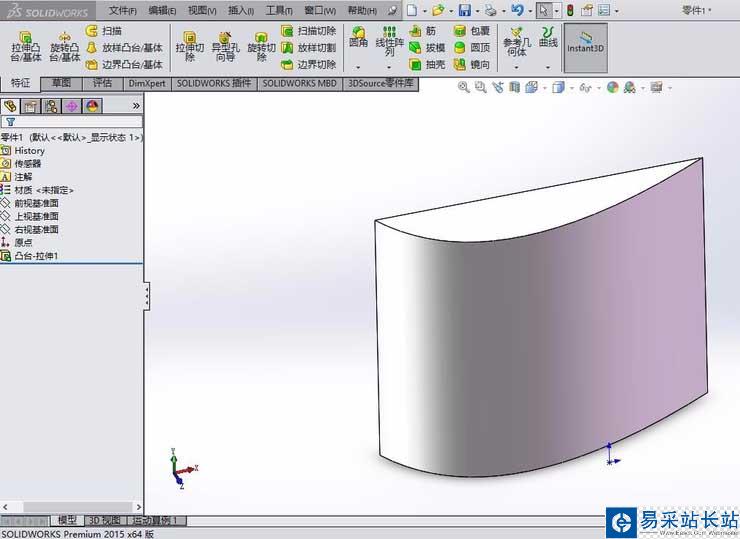The image size is (740, 539).
Task: Select the 旋转凸台/基体 revolve boss tool
Action: coord(65,47)
